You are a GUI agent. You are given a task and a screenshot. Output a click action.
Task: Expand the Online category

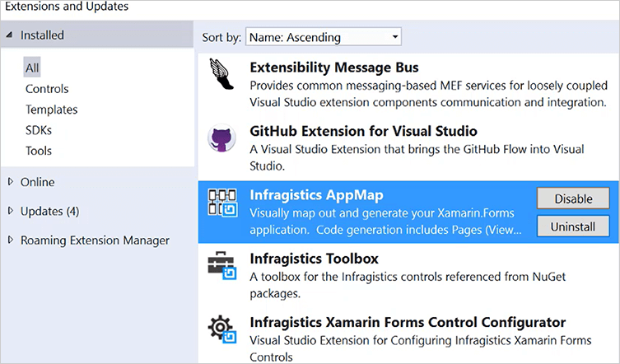point(11,182)
